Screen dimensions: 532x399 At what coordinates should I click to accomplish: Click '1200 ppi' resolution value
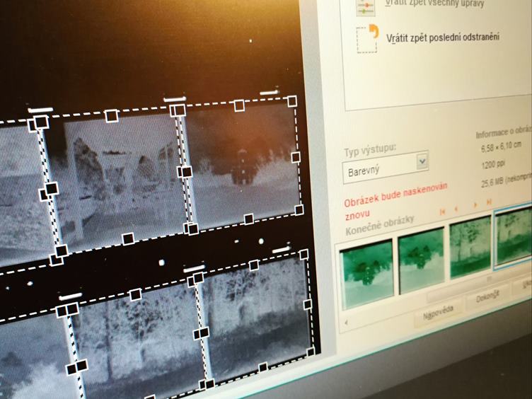(493, 166)
